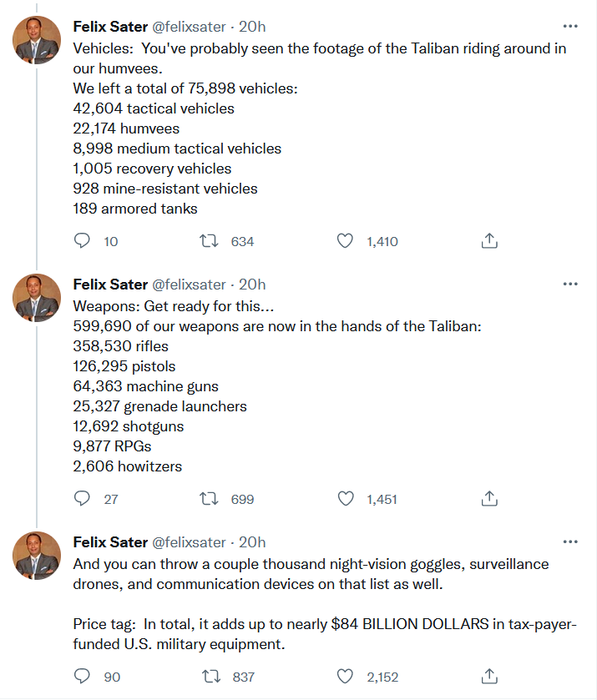597x700 pixels.
Task: Retweet the Vehicles tweet with 634 retweets
Action: click(x=211, y=241)
